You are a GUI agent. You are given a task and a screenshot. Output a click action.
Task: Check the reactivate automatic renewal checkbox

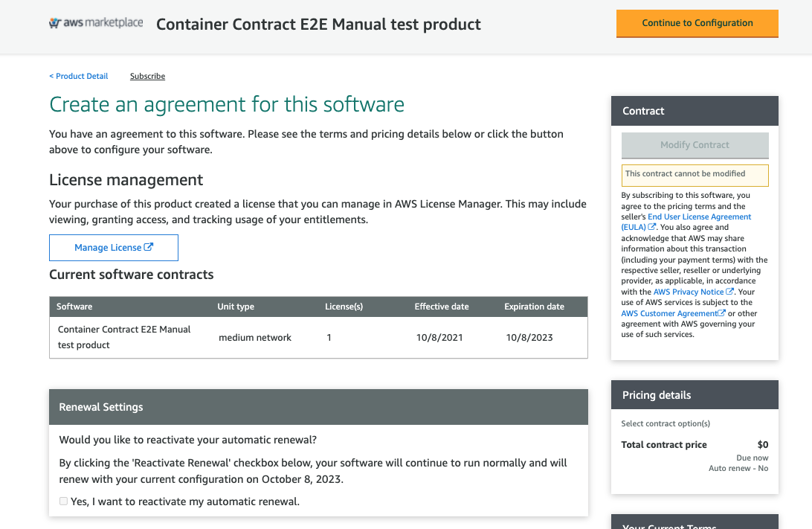[x=63, y=501]
